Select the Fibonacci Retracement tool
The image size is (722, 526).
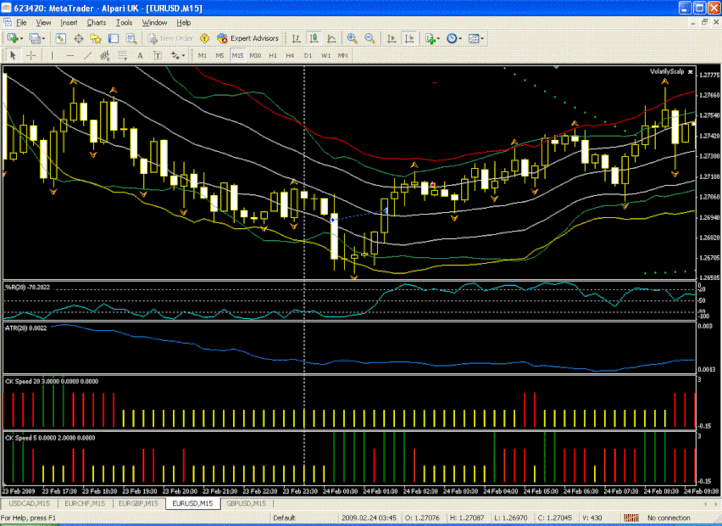coord(122,56)
